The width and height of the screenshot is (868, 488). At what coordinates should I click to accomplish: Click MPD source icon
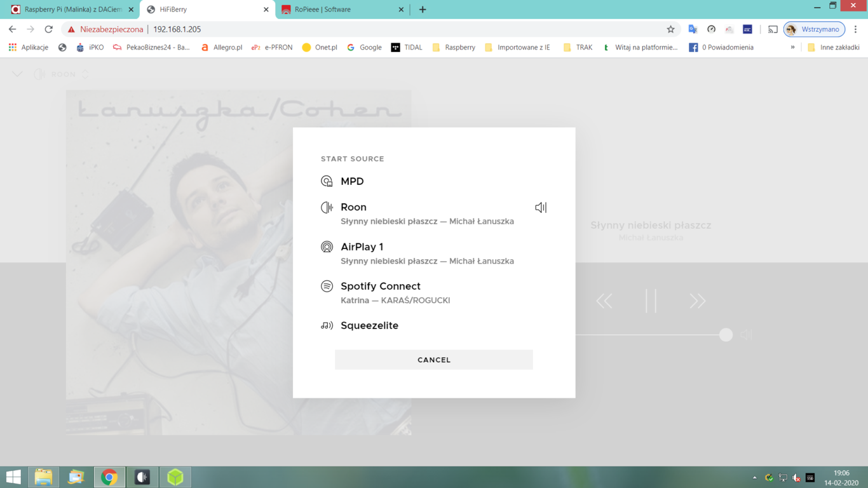pyautogui.click(x=327, y=181)
